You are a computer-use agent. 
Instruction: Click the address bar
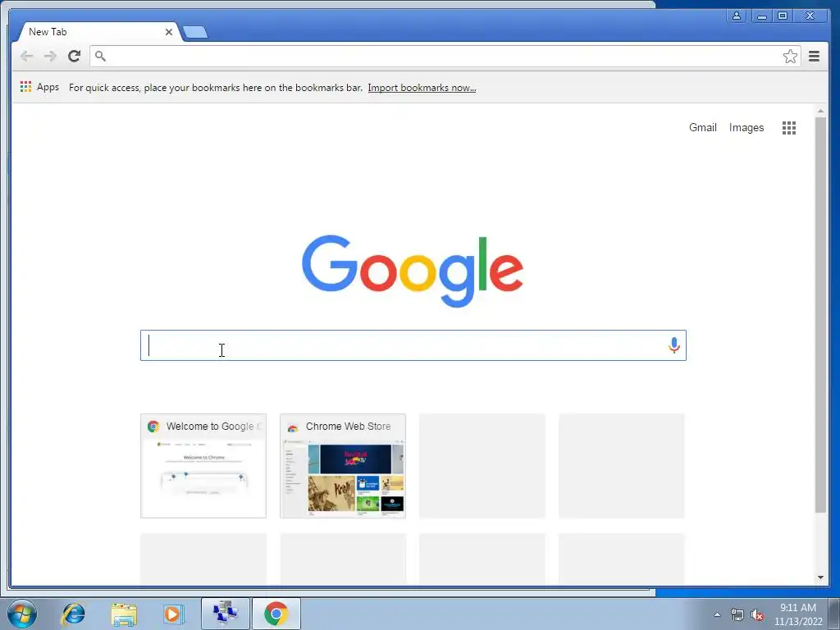[x=445, y=57]
